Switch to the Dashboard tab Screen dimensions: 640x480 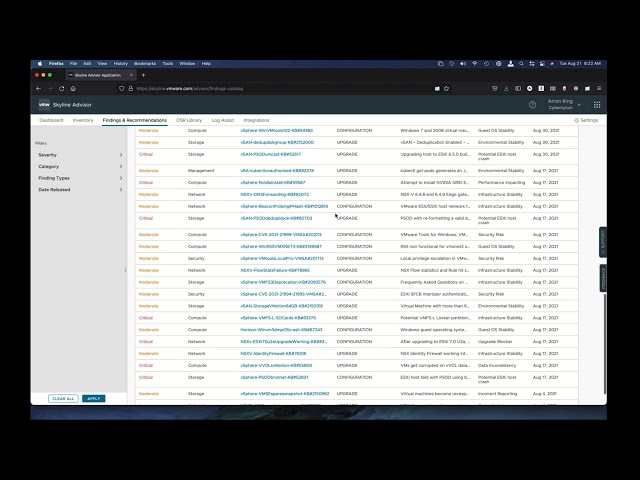[51, 120]
